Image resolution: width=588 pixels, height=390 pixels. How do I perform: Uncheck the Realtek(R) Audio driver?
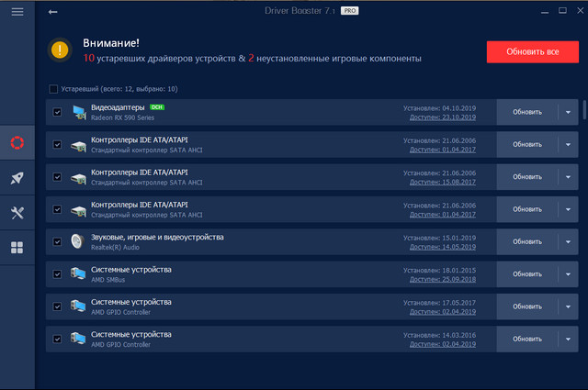[57, 241]
